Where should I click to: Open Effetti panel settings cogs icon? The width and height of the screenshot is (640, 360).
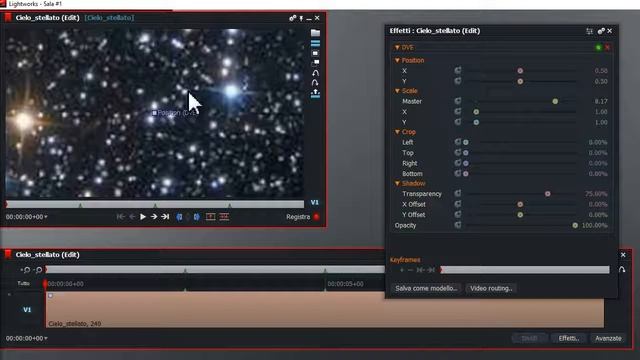pyautogui.click(x=601, y=31)
